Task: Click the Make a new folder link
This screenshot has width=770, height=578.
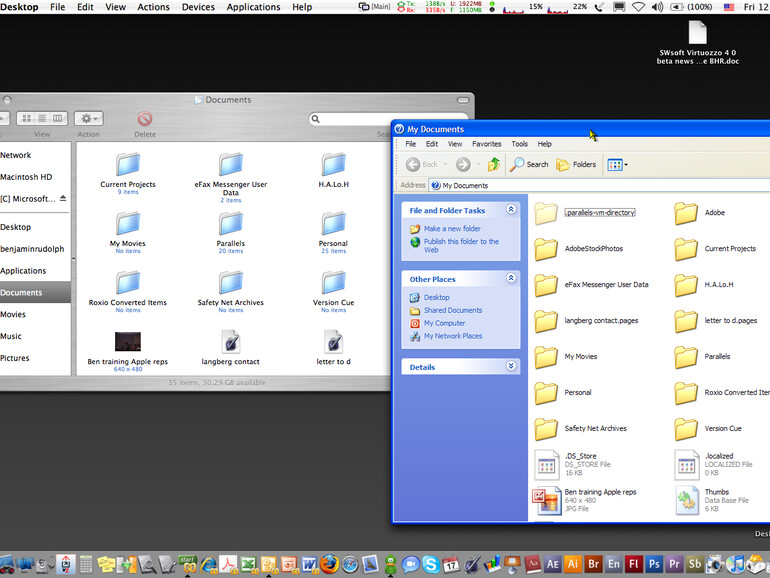Action: [453, 229]
